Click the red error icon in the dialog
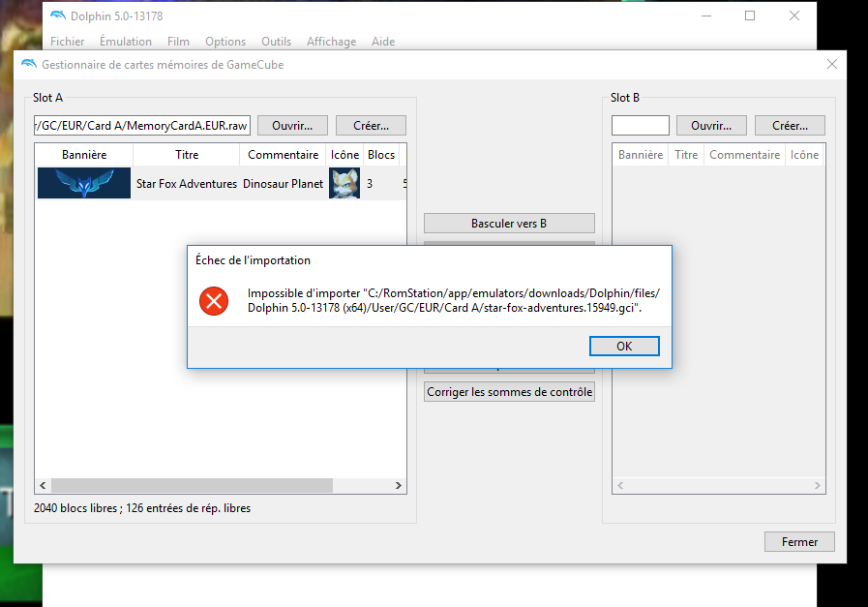Image resolution: width=868 pixels, height=607 pixels. pyautogui.click(x=214, y=301)
